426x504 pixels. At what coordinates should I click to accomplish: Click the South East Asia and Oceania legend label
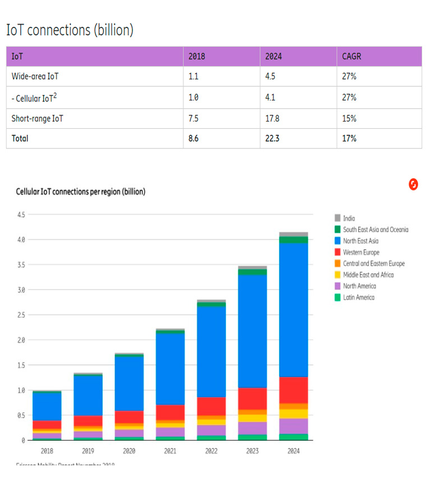coord(376,230)
